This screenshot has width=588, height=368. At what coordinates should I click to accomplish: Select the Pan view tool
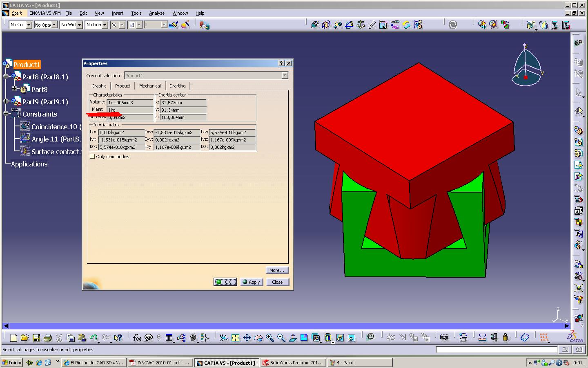[x=247, y=338]
